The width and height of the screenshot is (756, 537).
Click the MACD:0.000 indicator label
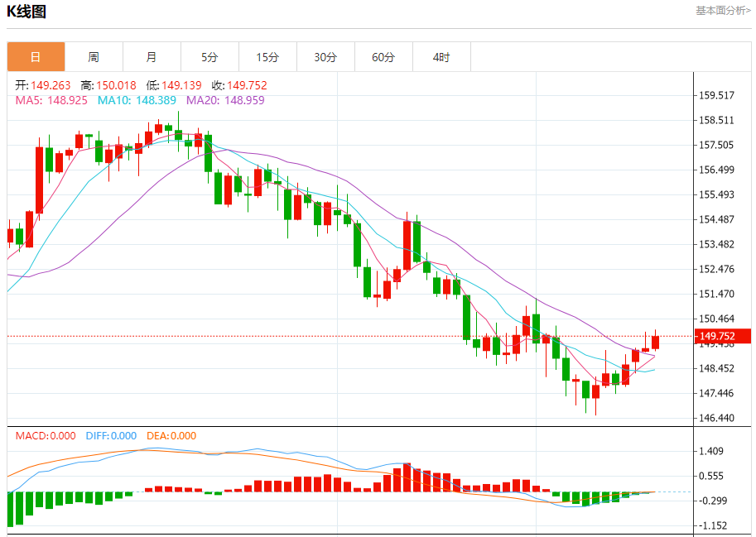[x=46, y=436]
